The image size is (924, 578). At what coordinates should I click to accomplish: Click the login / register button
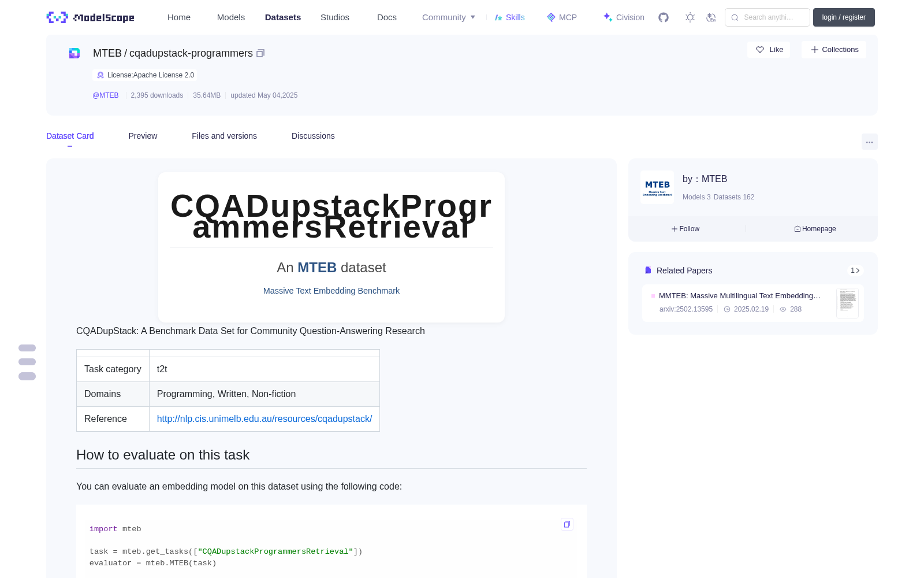point(844,17)
